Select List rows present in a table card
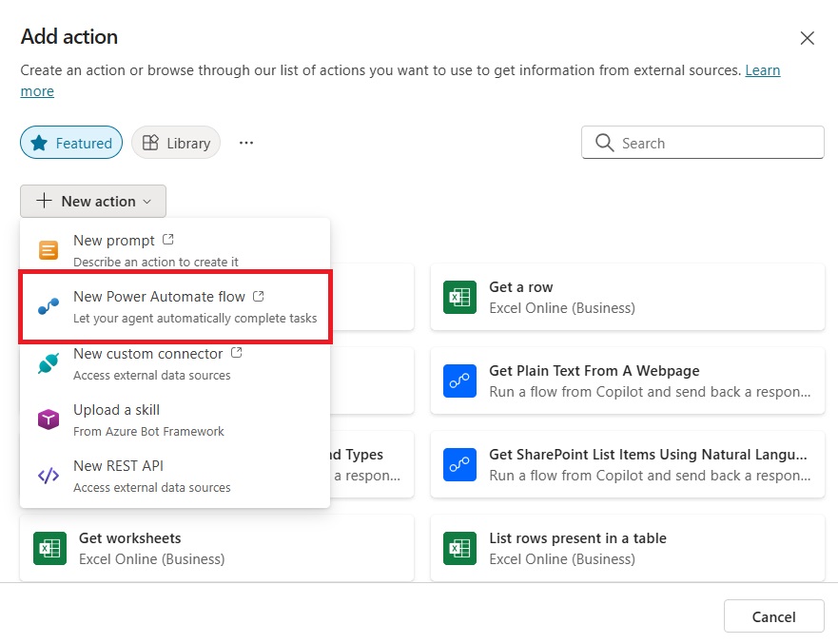 628,548
